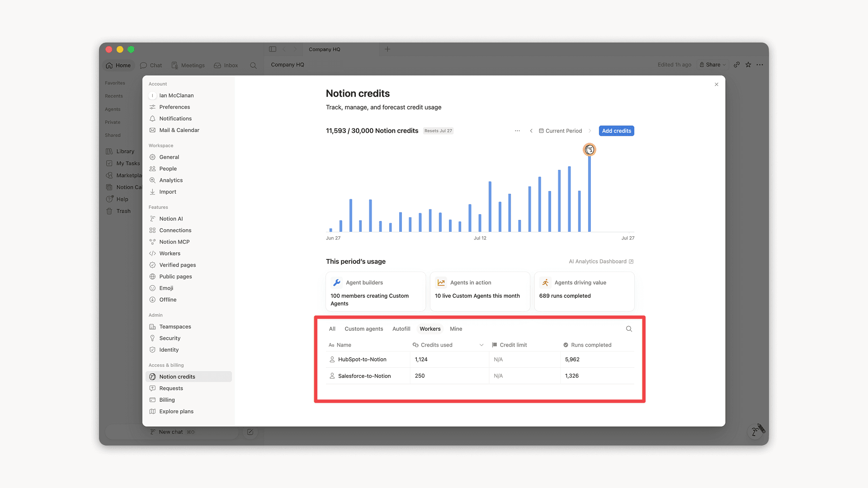Open Notion MCP settings
The image size is (868, 488).
189,242
